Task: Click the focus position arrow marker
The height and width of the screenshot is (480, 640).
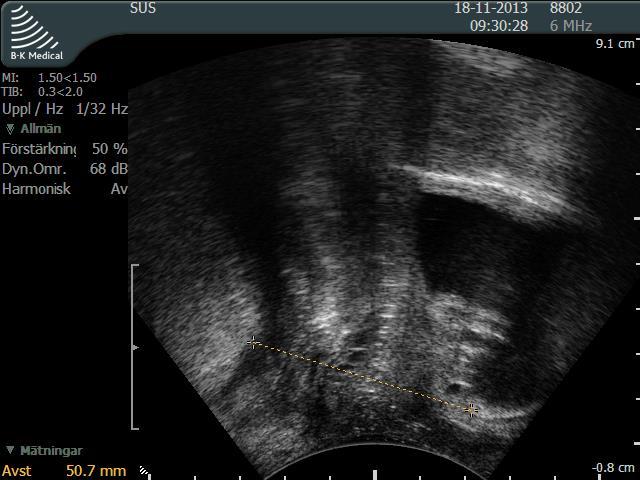Action: point(136,347)
